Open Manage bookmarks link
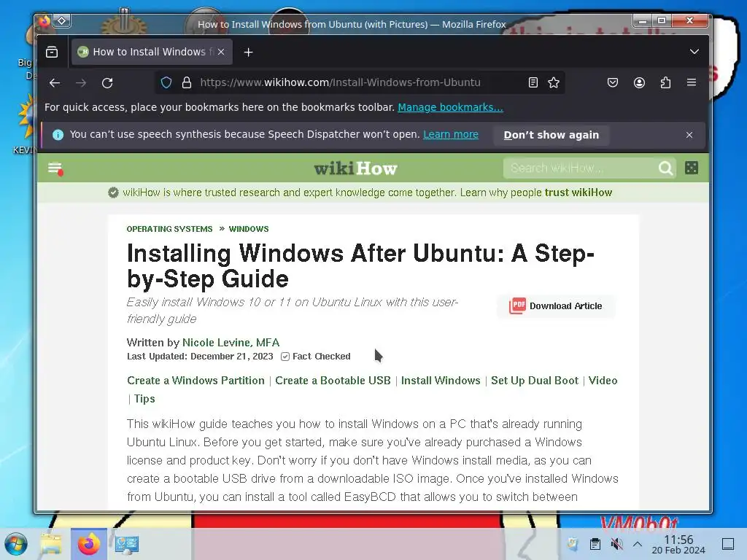Screen dimensions: 747x560 tap(450, 107)
